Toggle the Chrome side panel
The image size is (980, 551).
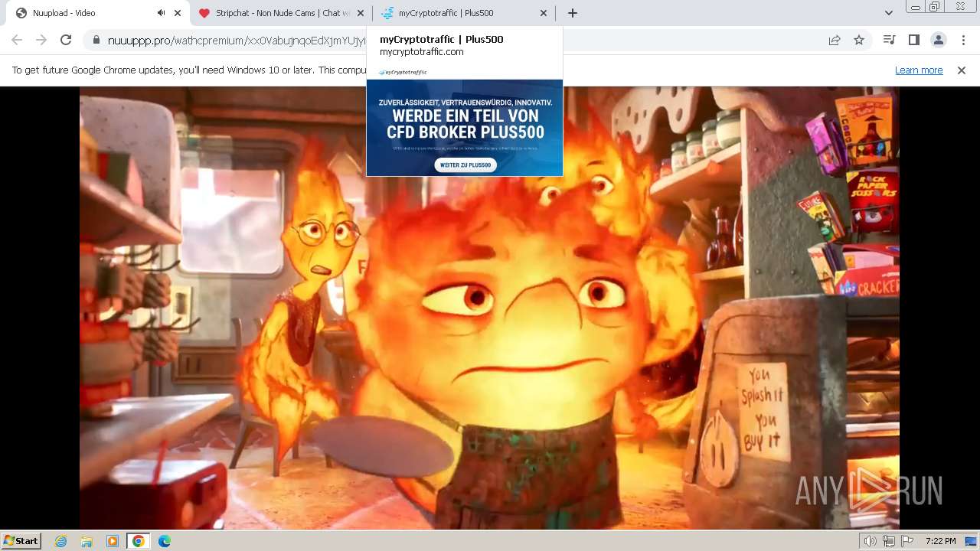[x=913, y=40]
